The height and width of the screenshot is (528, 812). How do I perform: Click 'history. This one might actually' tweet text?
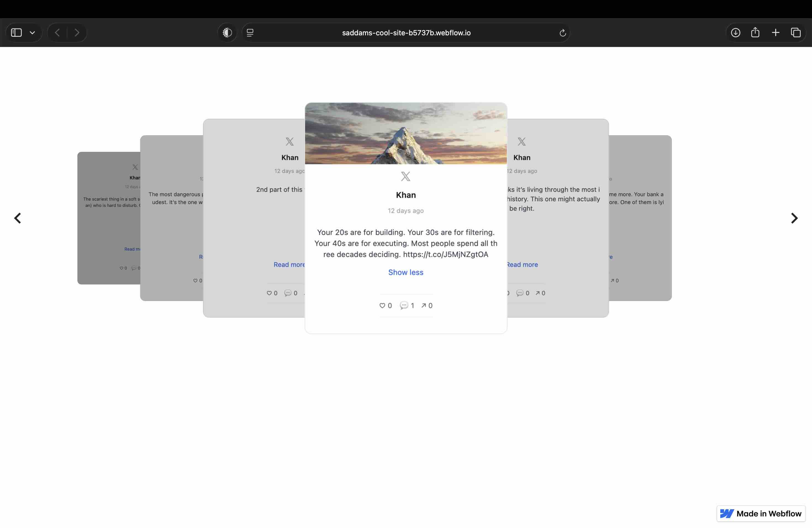point(553,199)
